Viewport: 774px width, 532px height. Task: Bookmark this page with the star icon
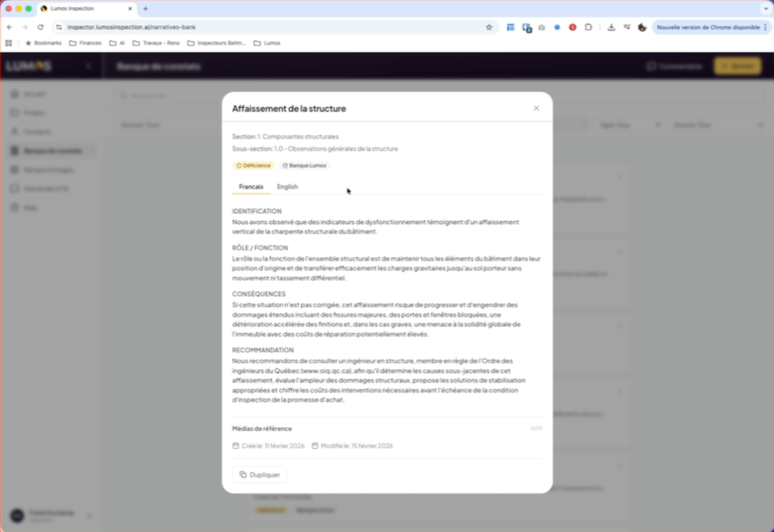pyautogui.click(x=489, y=27)
